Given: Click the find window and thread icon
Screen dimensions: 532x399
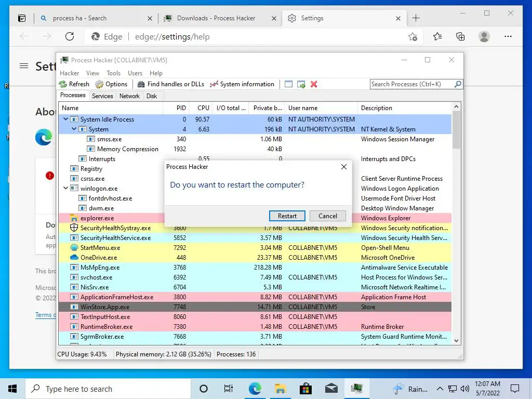Looking at the screenshot, I should 301,84.
